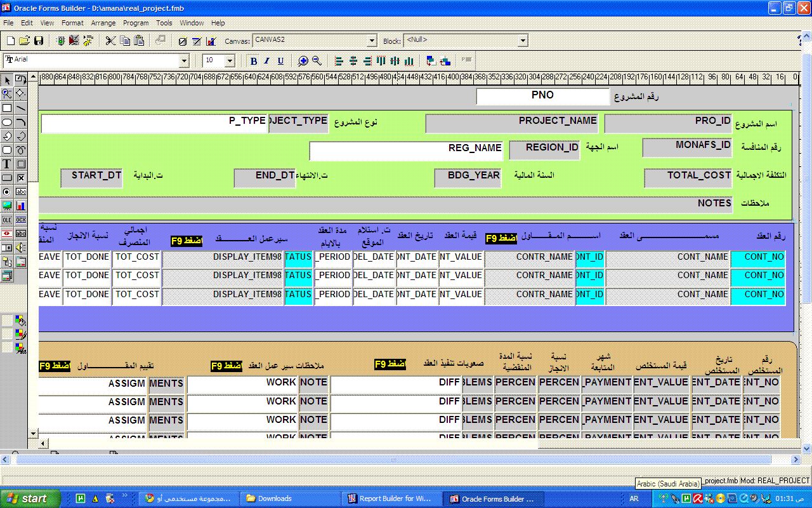This screenshot has height=508, width=812.
Task: Pick the Ellipse tool
Action: 7,122
